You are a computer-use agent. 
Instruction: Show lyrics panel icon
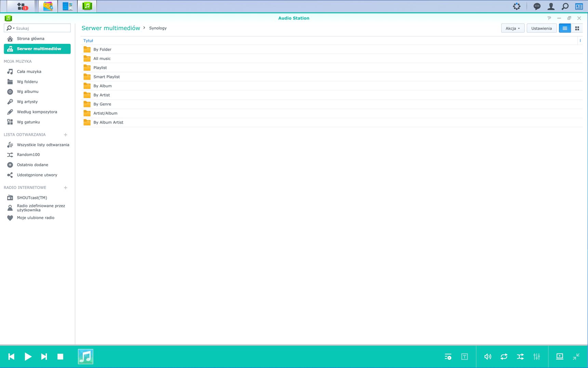464,357
